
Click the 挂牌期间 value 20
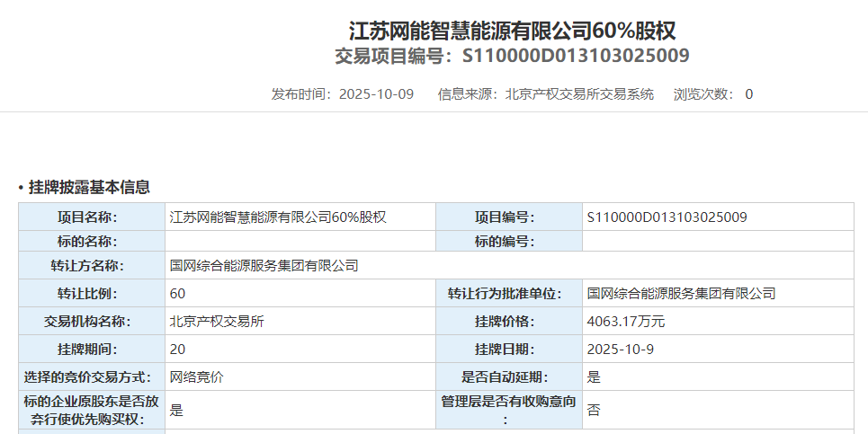[x=177, y=350]
